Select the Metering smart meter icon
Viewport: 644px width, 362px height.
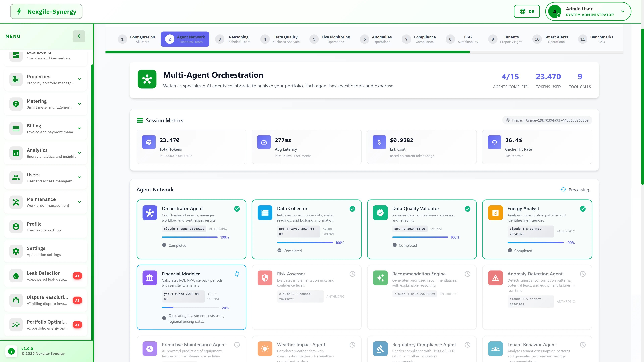click(16, 104)
